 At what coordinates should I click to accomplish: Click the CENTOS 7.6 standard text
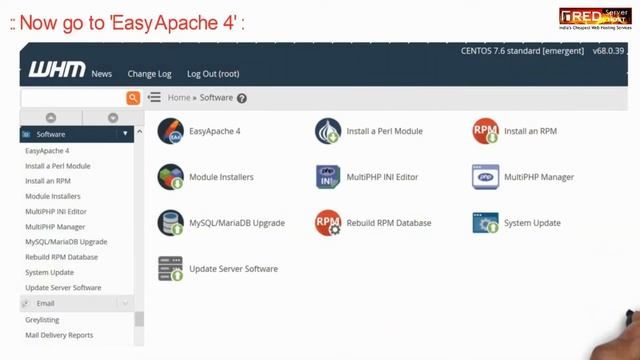522,51
